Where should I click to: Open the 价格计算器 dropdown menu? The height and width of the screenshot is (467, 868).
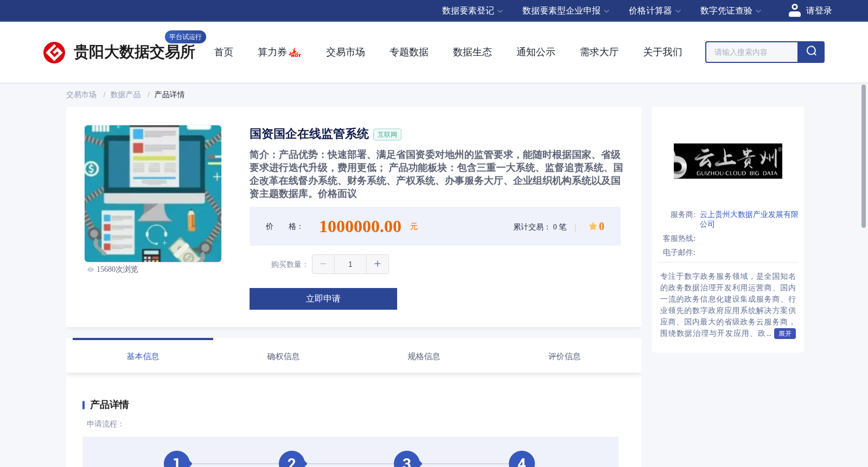coord(655,11)
